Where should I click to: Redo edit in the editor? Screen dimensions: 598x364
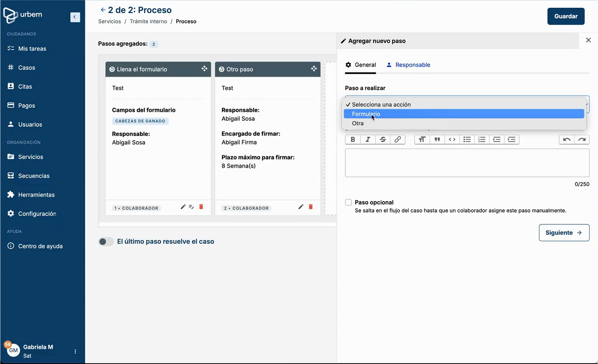(582, 140)
